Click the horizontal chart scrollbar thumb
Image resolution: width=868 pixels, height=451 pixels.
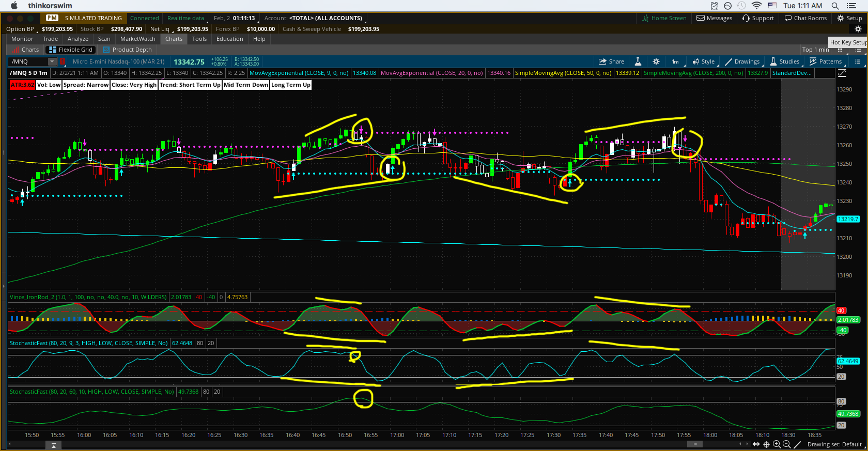pos(695,444)
